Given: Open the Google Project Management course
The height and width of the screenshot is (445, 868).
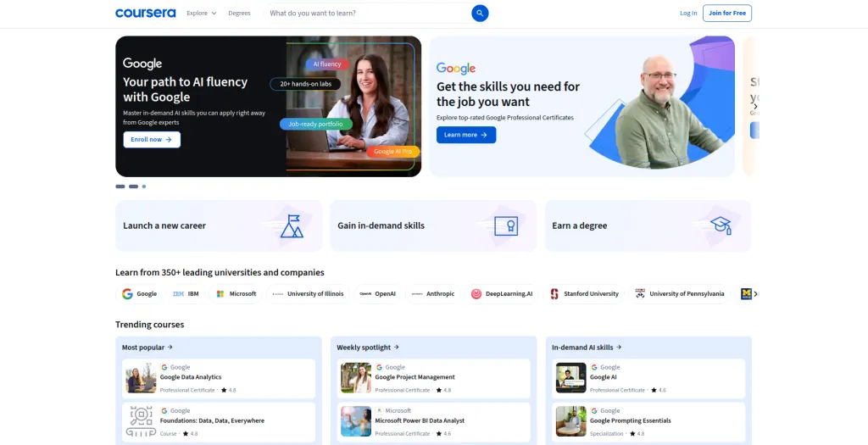Looking at the screenshot, I should (433, 379).
